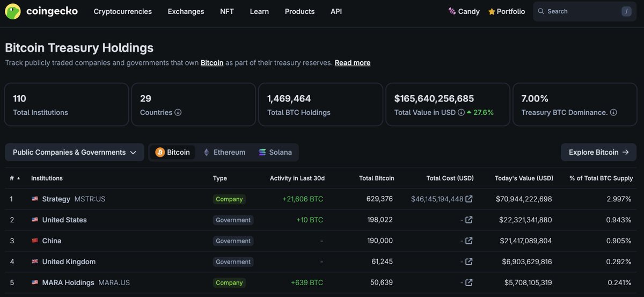Viewport: 644px width, 297px height.
Task: Click the Bitcoin coin icon
Action: coord(160,153)
